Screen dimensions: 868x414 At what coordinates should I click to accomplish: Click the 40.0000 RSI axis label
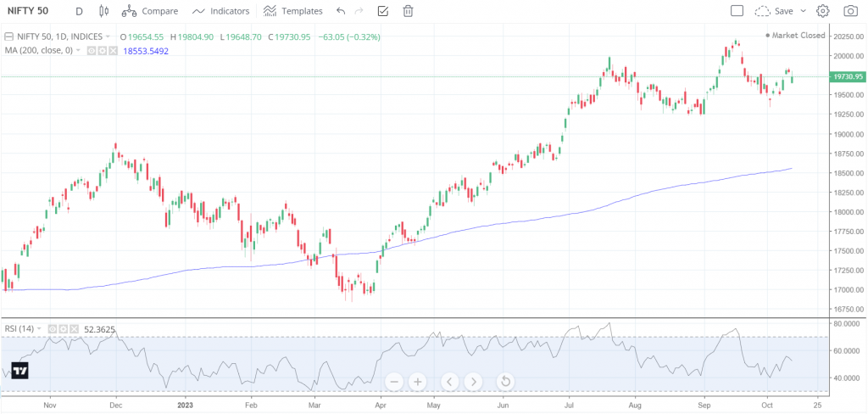[848, 378]
